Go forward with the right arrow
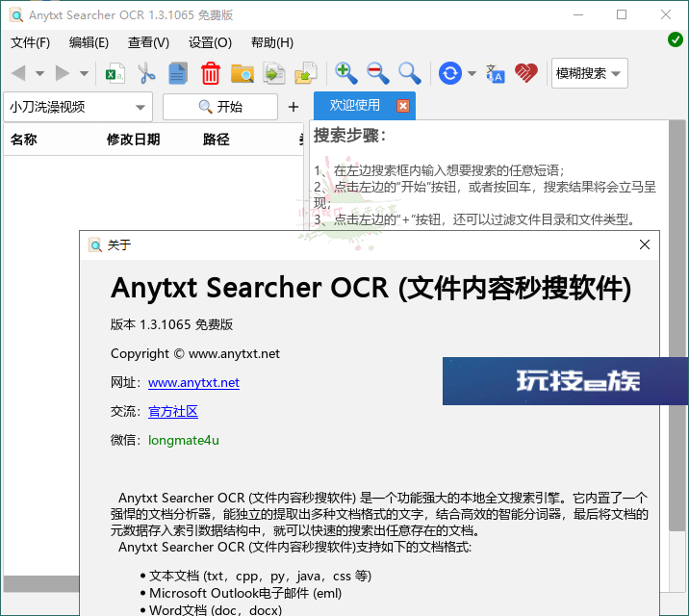Screen dimensions: 689x616 [x=63, y=73]
